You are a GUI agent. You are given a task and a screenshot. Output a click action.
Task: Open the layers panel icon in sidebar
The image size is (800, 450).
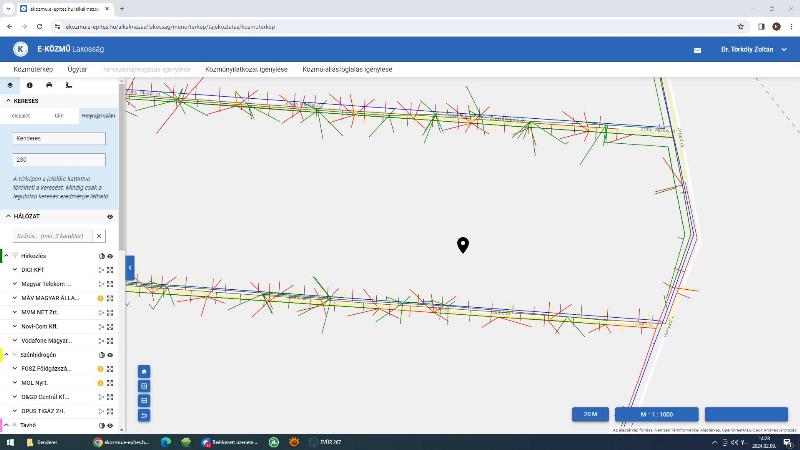[x=10, y=85]
